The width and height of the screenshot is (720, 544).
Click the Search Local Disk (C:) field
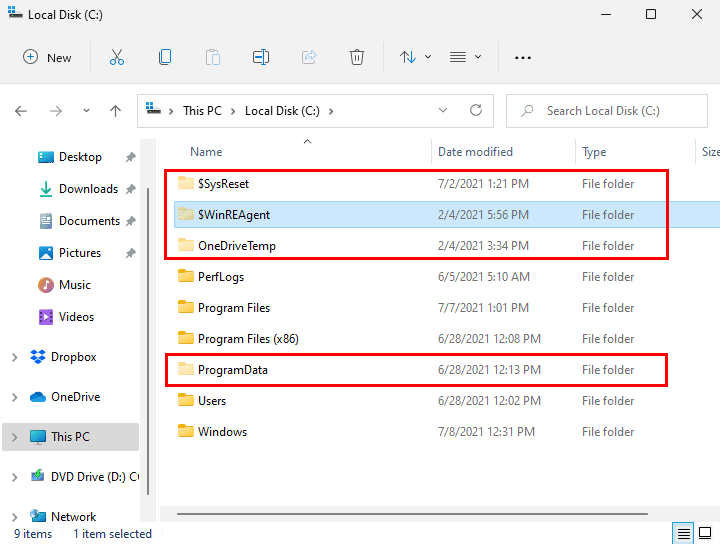click(x=610, y=111)
